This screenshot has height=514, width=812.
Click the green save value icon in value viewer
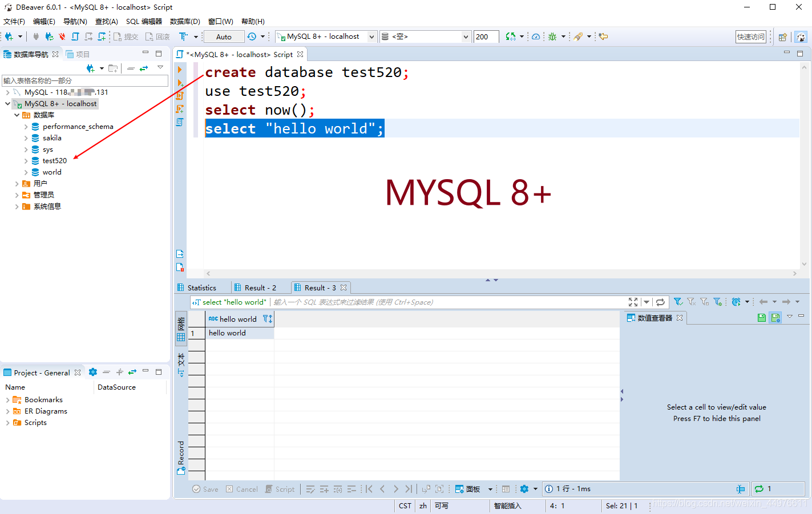click(x=761, y=318)
